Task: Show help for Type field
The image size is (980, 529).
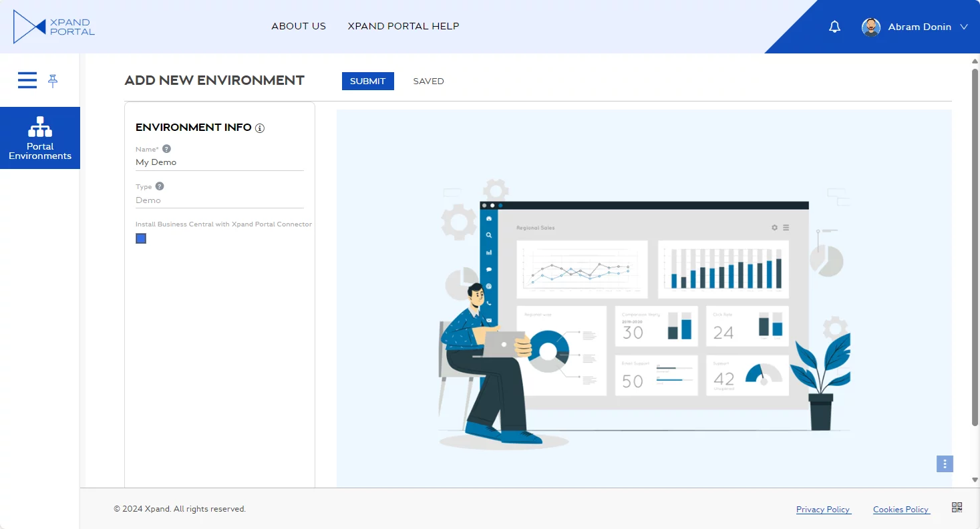Action: 160,186
